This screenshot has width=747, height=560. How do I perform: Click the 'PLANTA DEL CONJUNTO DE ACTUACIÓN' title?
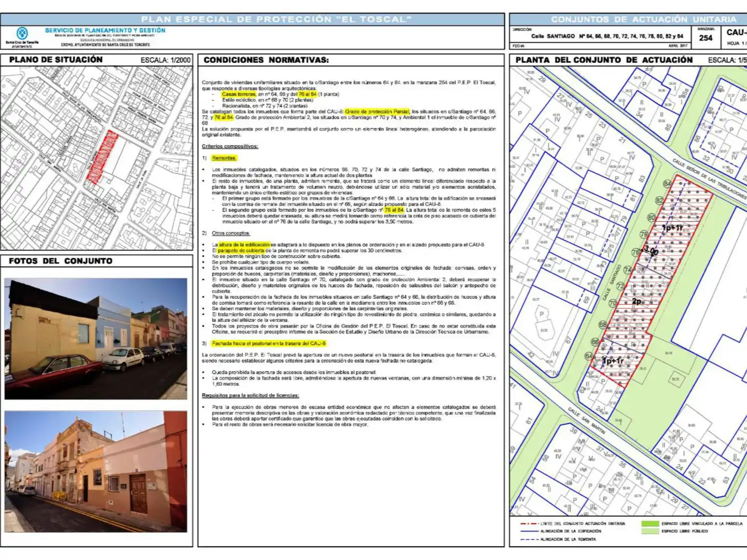[604, 60]
